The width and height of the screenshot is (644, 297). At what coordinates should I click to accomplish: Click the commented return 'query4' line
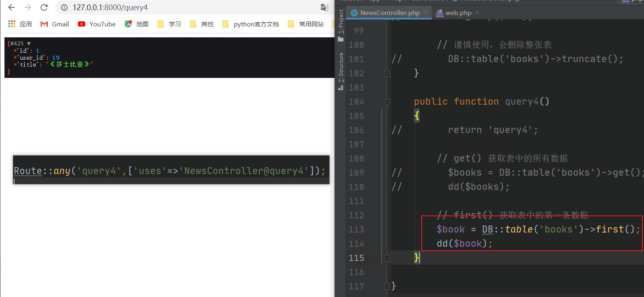(493, 130)
